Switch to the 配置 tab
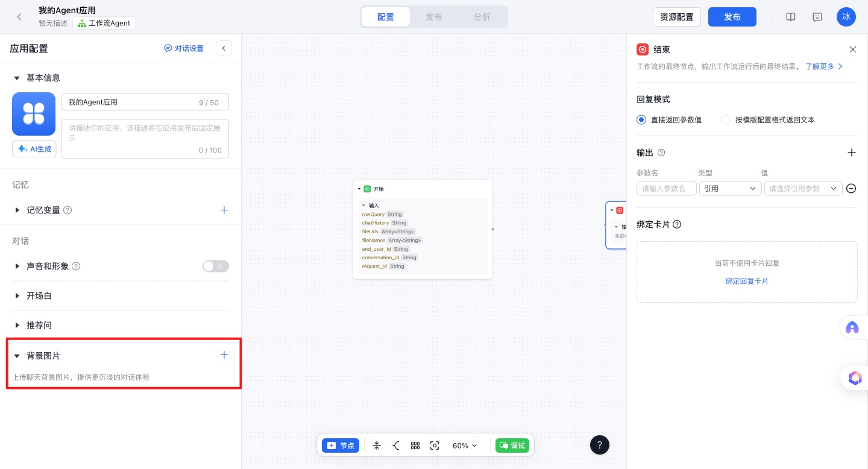Image resolution: width=868 pixels, height=469 pixels. pyautogui.click(x=386, y=17)
